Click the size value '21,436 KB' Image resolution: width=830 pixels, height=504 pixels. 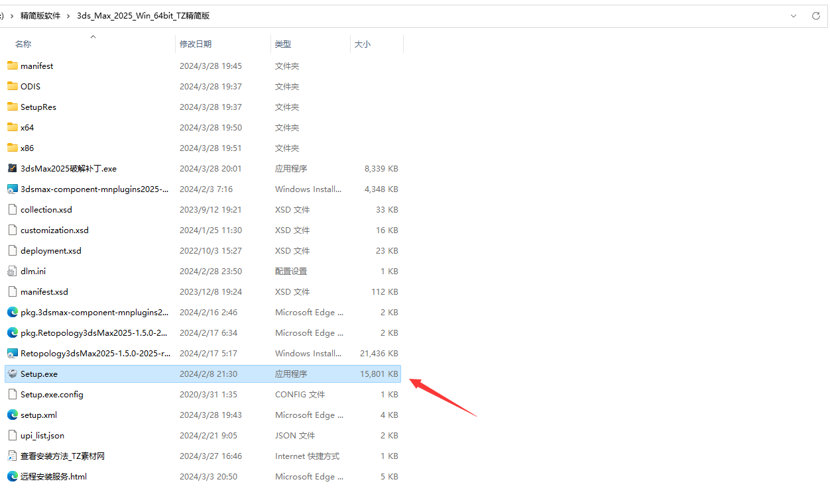click(x=379, y=353)
